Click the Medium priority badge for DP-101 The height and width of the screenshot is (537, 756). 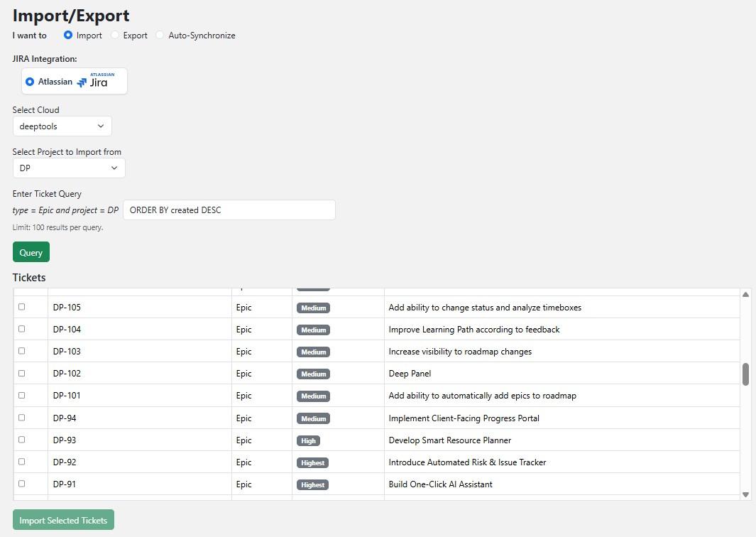coord(313,396)
